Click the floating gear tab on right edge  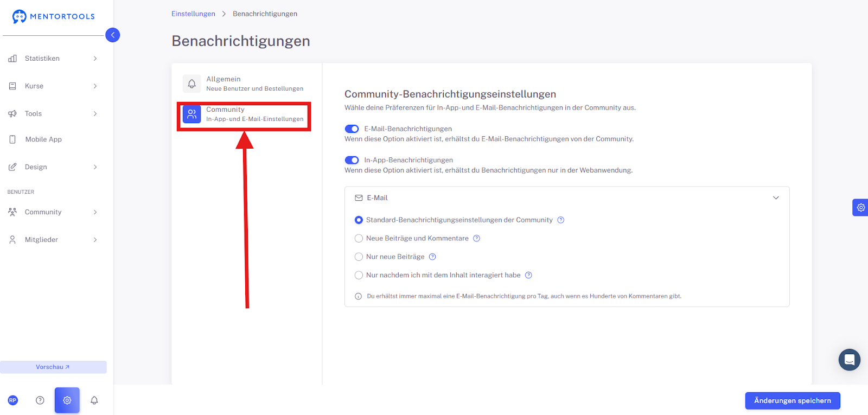point(860,207)
